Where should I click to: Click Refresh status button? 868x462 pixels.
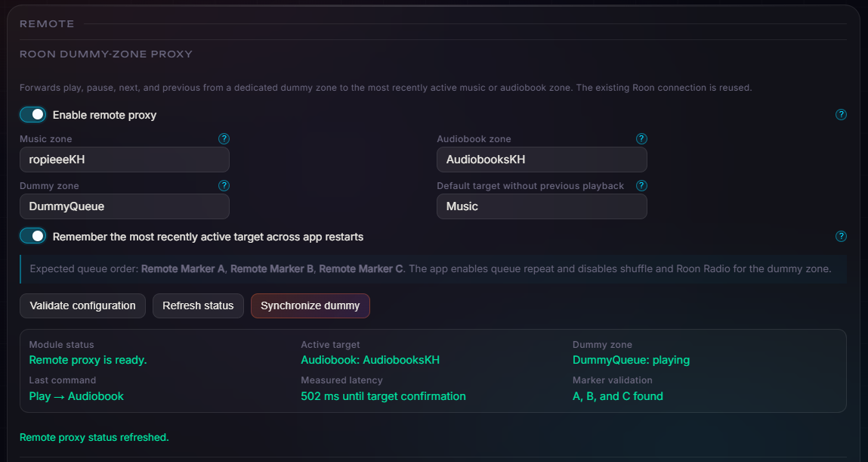pyautogui.click(x=198, y=305)
